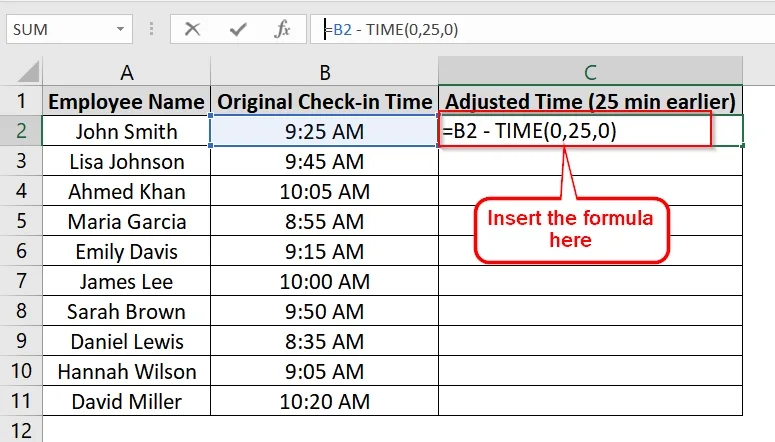Click the Employee Name header cell
This screenshot has height=442, width=775.
[127, 101]
